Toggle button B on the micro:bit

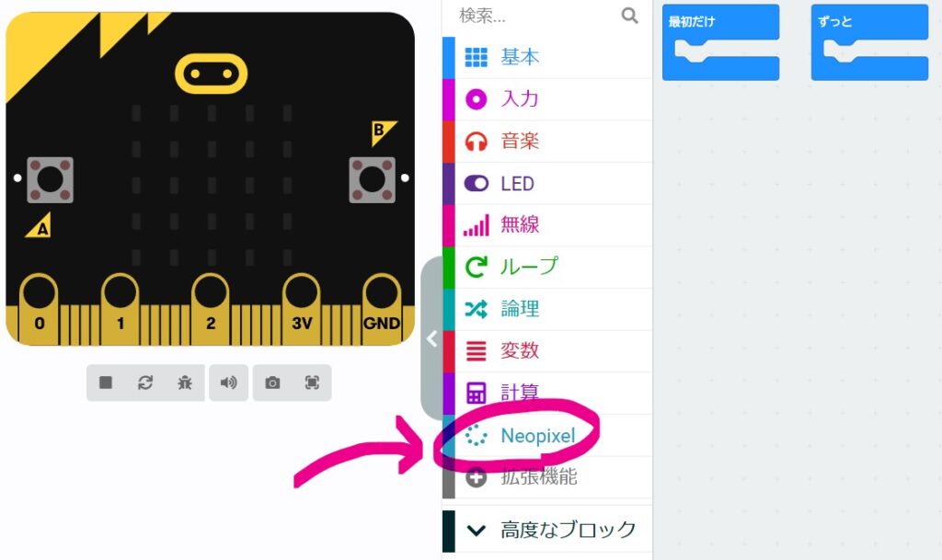[x=372, y=179]
